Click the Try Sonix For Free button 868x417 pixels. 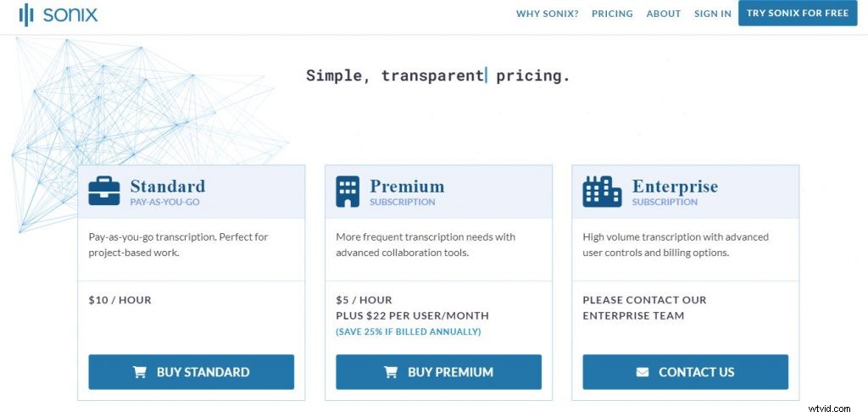(x=798, y=14)
